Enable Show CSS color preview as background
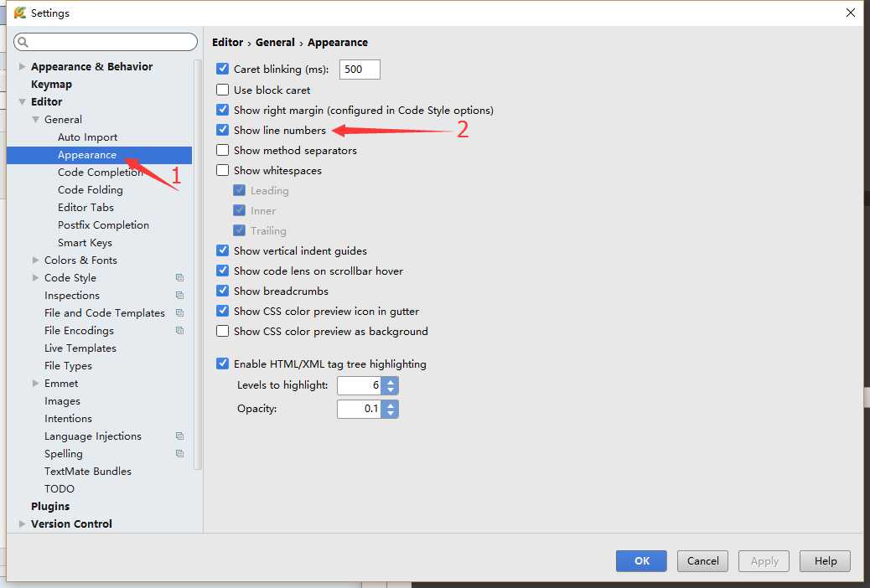 pos(222,331)
